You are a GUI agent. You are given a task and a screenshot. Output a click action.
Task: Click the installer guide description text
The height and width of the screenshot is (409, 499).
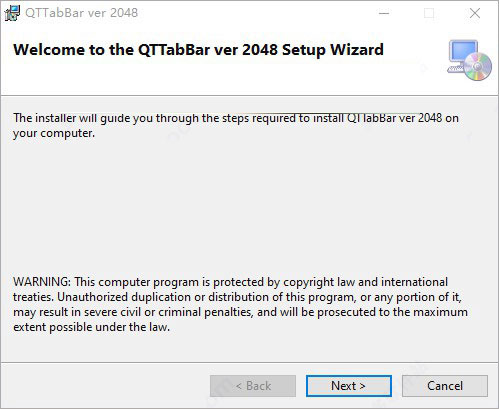pyautogui.click(x=236, y=126)
